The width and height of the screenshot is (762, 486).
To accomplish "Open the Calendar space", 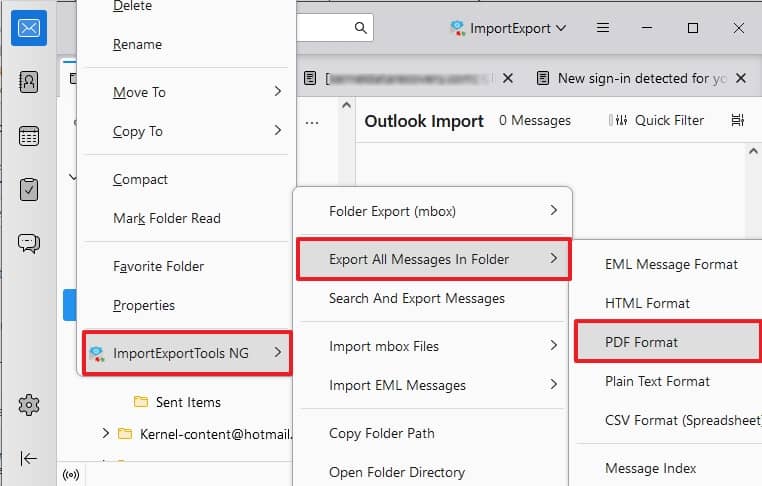I will pos(29,136).
